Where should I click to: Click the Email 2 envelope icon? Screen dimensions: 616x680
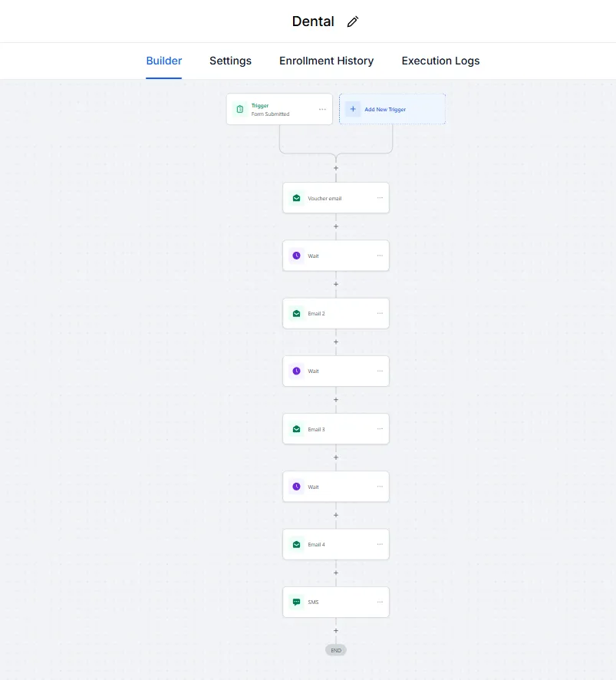(x=296, y=313)
